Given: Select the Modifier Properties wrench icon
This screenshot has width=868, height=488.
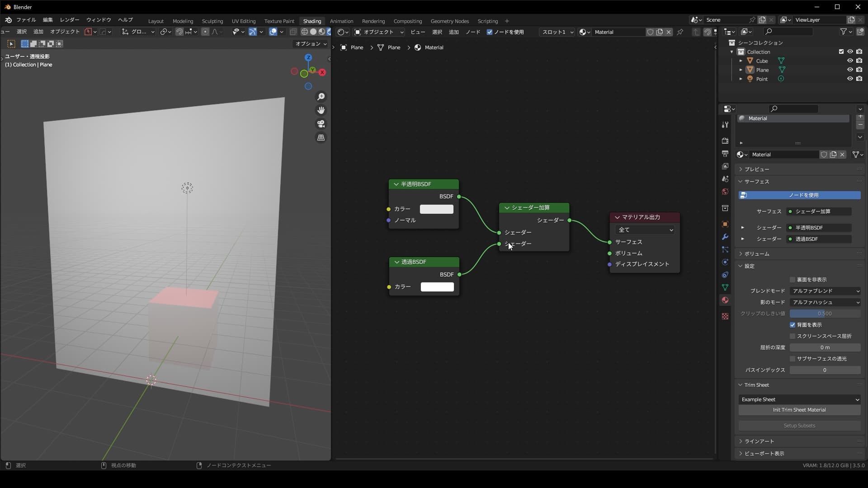Looking at the screenshot, I should (x=725, y=237).
